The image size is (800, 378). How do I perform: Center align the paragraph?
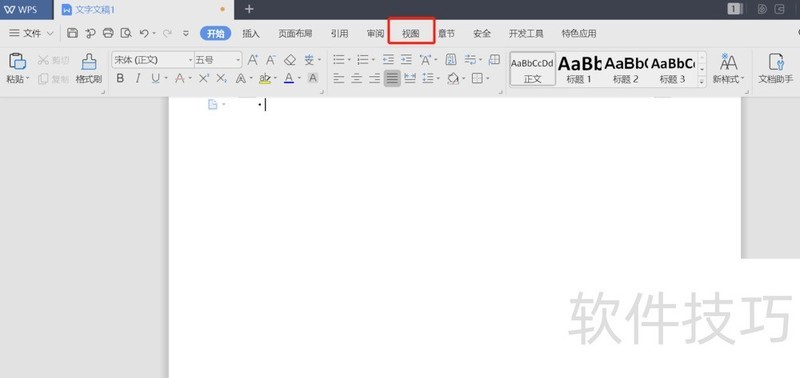(357, 79)
